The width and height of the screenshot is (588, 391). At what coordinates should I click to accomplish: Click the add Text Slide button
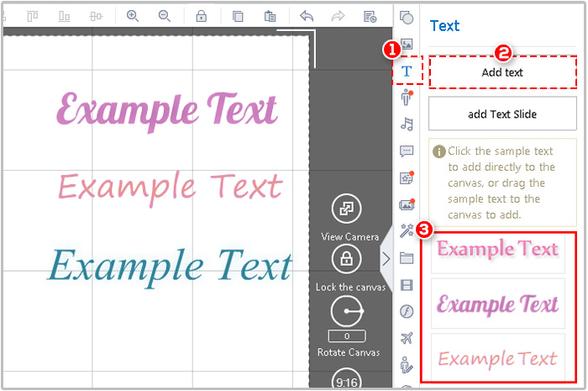[502, 114]
